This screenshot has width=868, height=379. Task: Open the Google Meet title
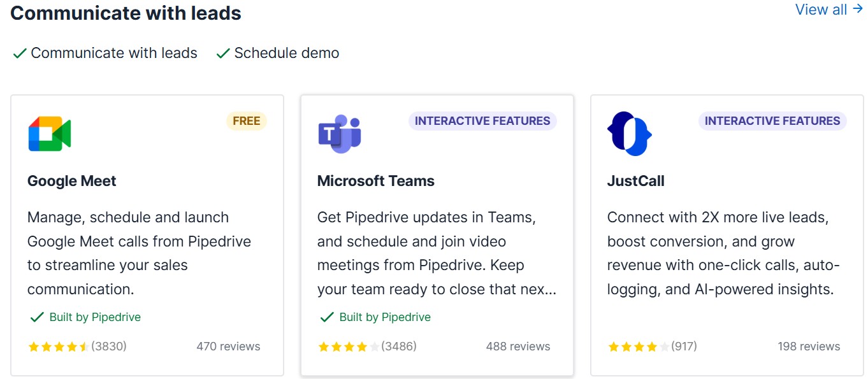coord(72,181)
